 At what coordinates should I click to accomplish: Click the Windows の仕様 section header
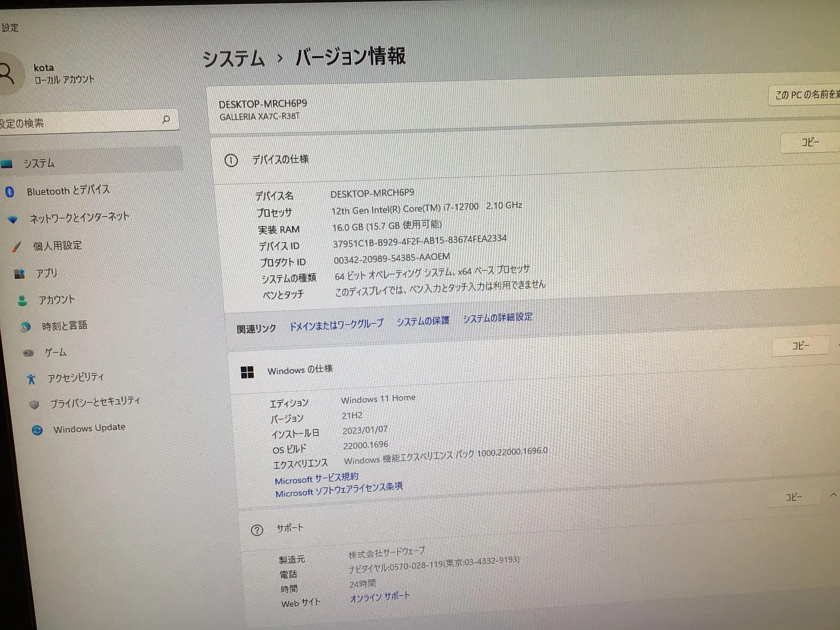300,370
